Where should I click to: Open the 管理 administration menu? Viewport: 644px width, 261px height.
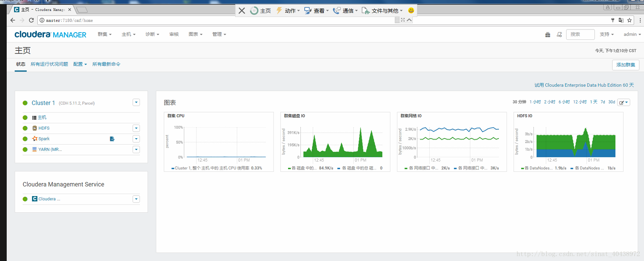pyautogui.click(x=219, y=34)
